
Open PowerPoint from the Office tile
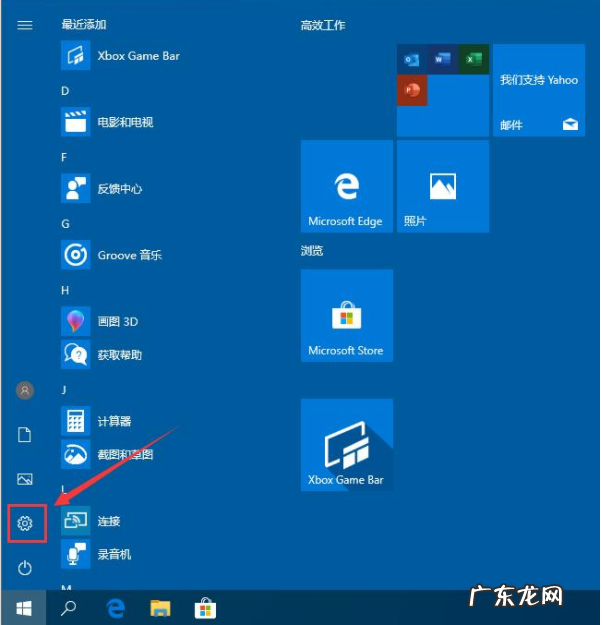[412, 90]
